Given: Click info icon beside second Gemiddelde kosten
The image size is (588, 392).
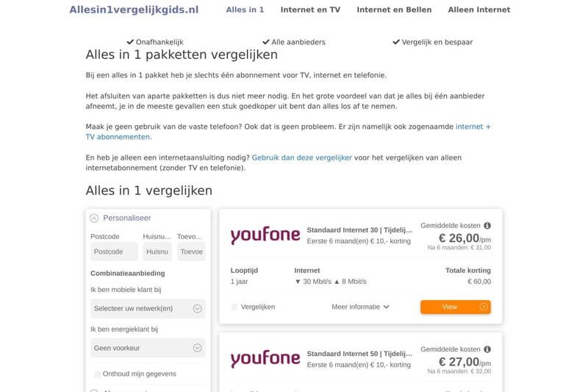Looking at the screenshot, I should [x=487, y=349].
